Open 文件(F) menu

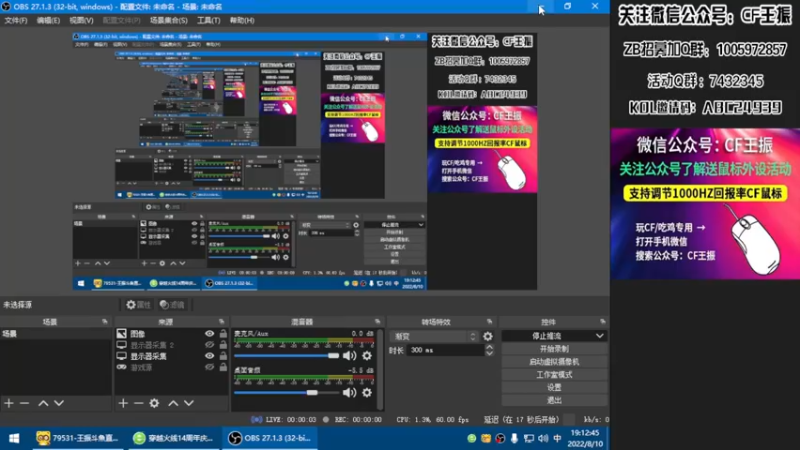point(16,20)
